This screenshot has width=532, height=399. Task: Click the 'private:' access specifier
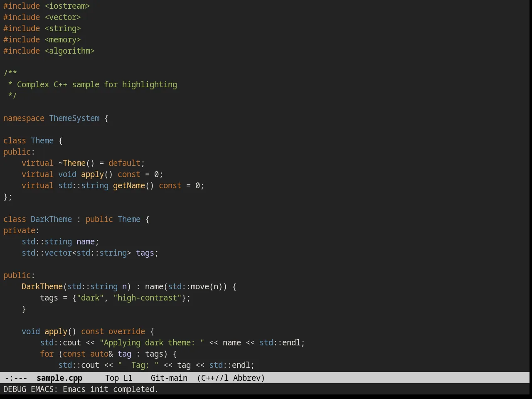pyautogui.click(x=22, y=230)
